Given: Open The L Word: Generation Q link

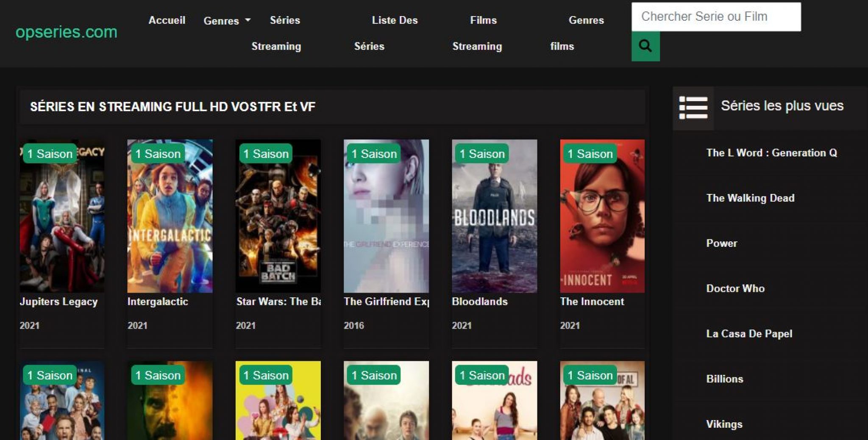Looking at the screenshot, I should [771, 153].
